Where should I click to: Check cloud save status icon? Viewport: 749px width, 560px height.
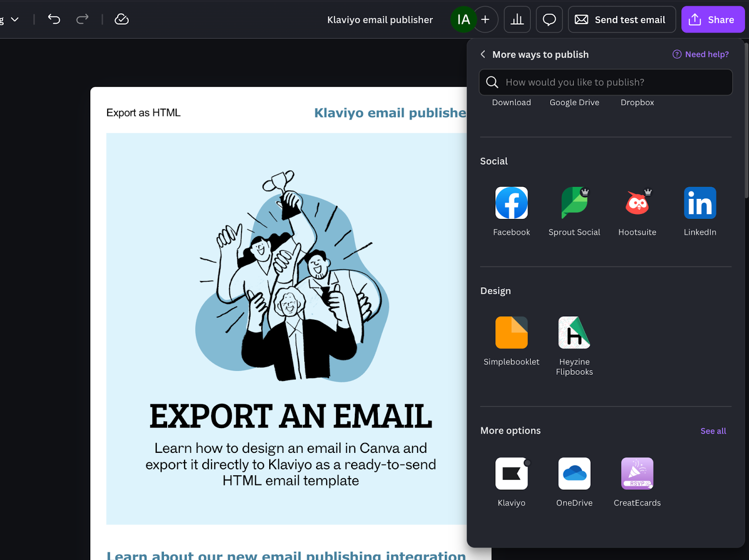[x=122, y=19]
